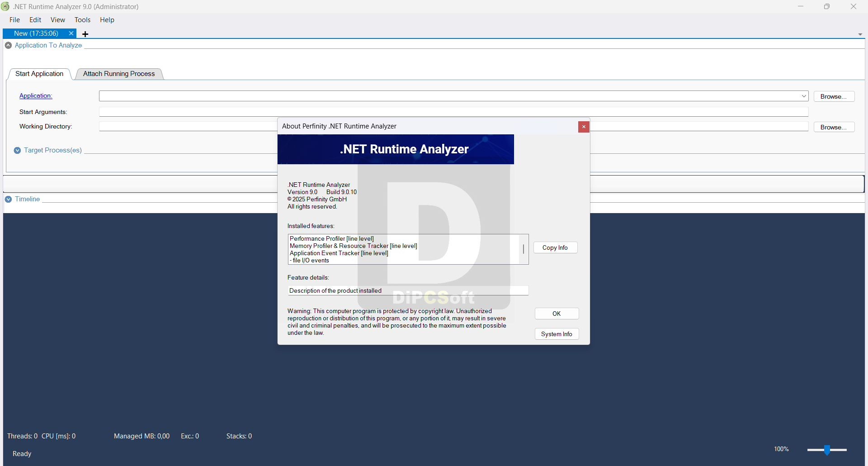
Task: Click the installed features list scrollbar
Action: pos(524,249)
